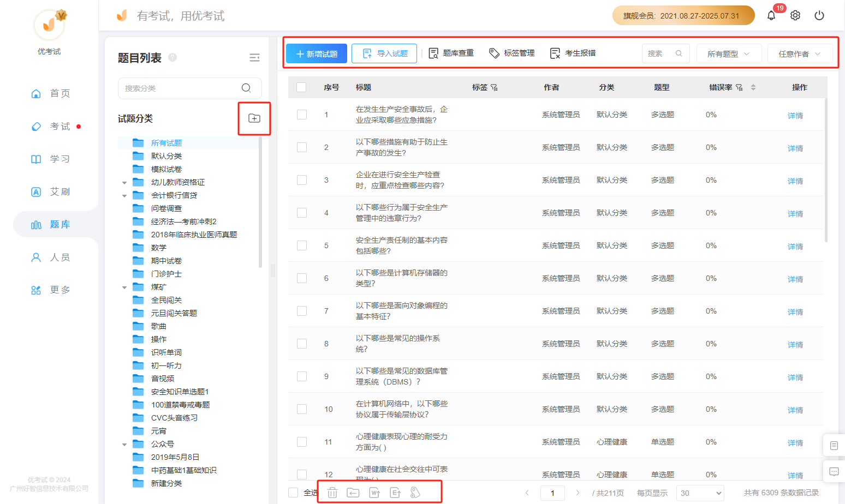Screen dimensions: 845x504
Task: Toggle header select-all checkbox in table
Action: coord(301,87)
